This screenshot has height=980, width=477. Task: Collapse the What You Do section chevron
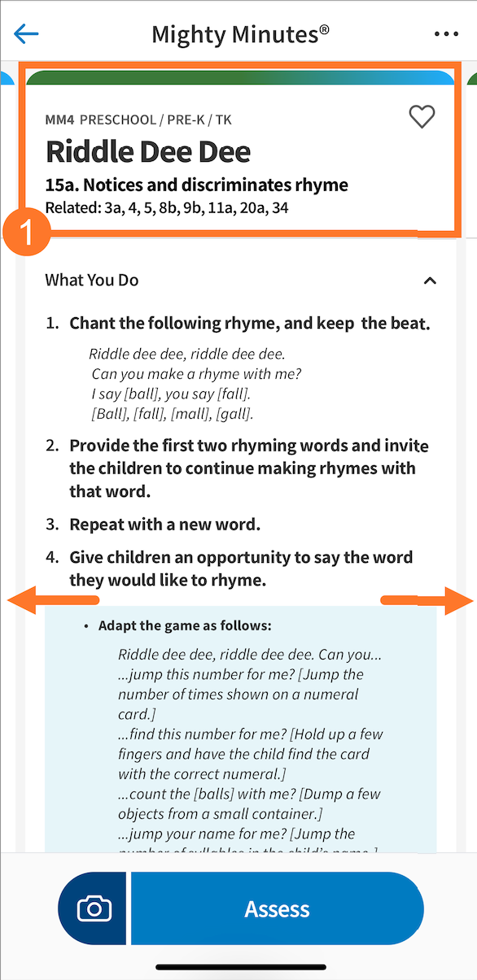(x=430, y=280)
